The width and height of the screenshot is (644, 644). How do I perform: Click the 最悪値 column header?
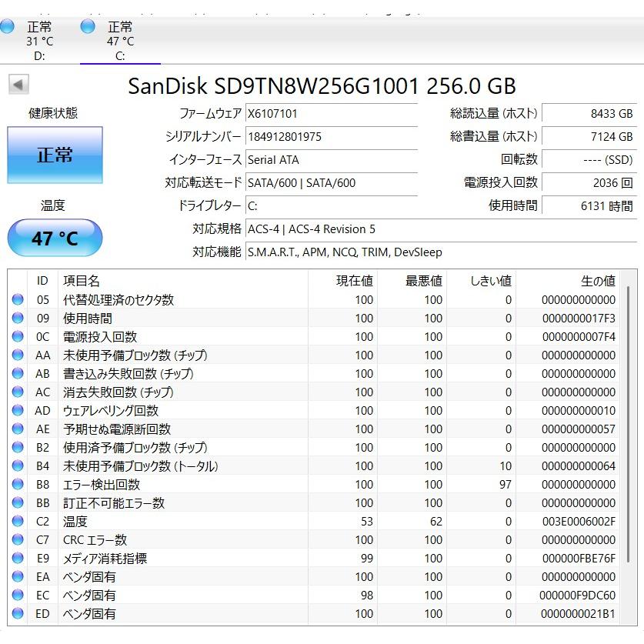[x=412, y=281]
